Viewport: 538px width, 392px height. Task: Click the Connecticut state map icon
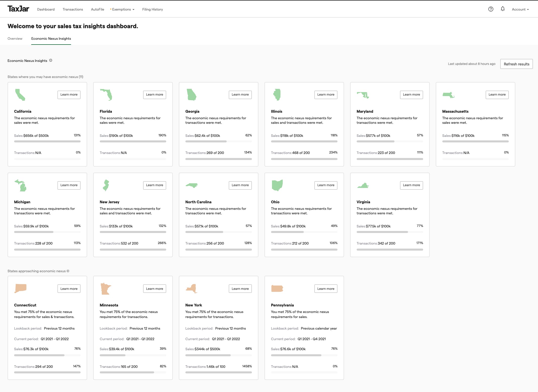point(20,289)
